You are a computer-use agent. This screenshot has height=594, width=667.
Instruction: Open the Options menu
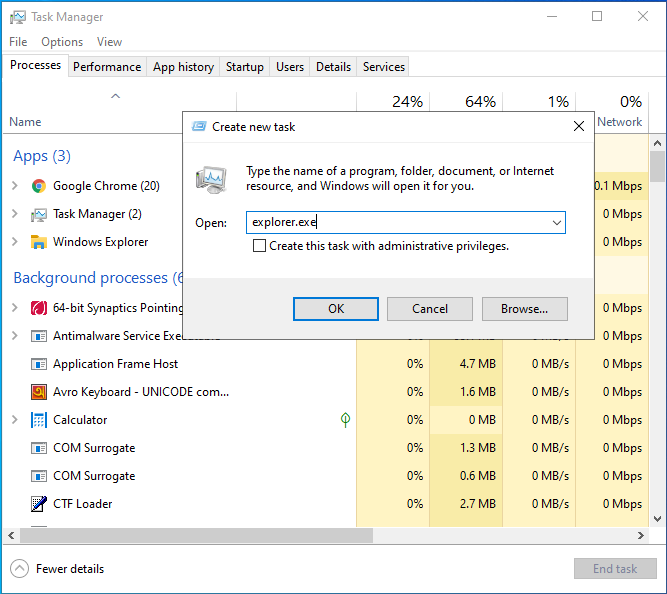click(62, 42)
